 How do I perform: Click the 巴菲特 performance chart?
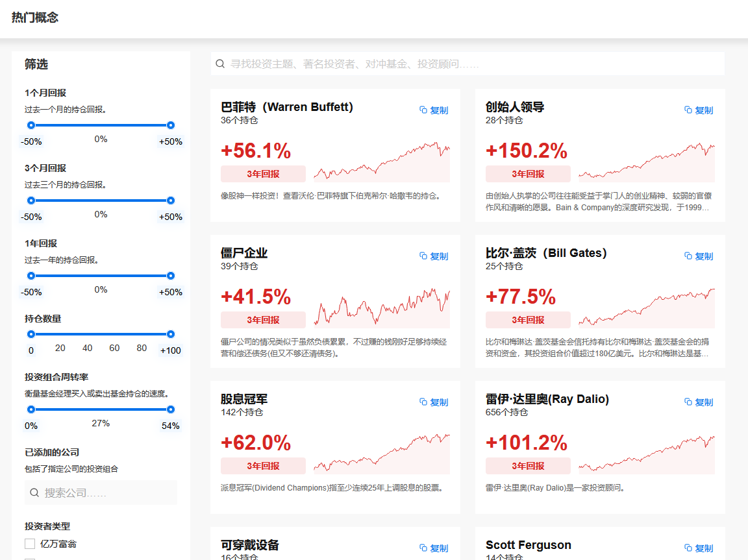382,162
